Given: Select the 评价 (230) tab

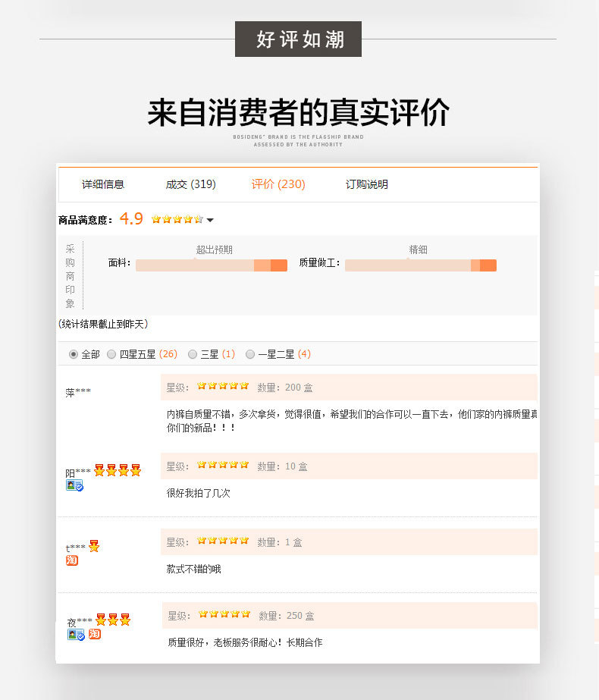Looking at the screenshot, I should coord(278,184).
